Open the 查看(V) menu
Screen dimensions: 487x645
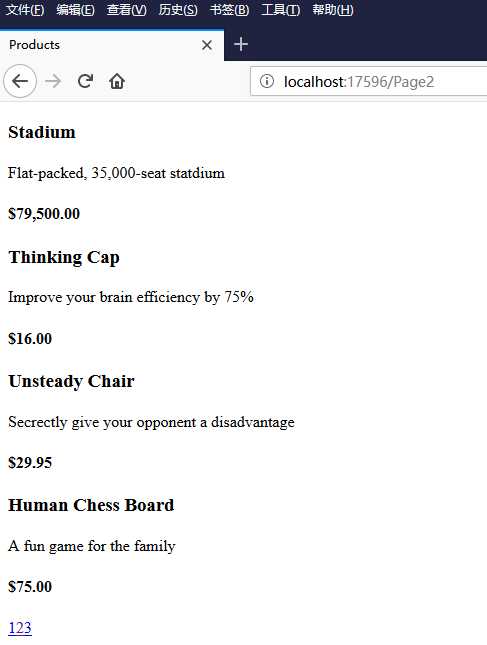pos(127,9)
